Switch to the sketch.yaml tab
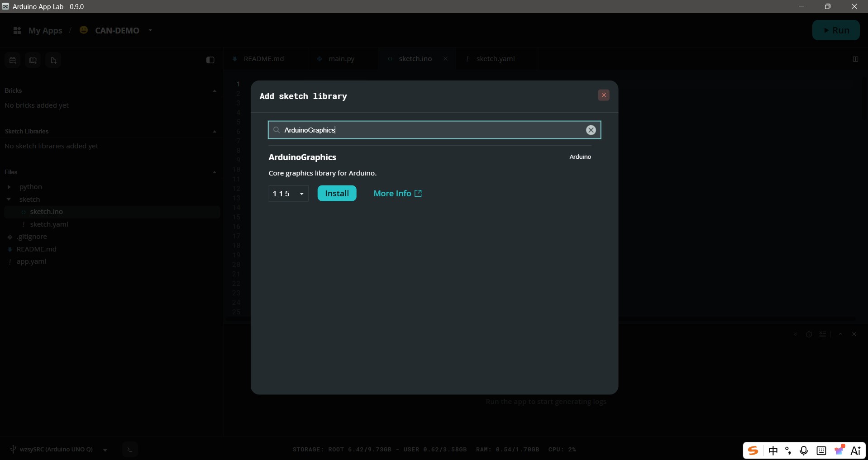868x460 pixels. tap(496, 59)
